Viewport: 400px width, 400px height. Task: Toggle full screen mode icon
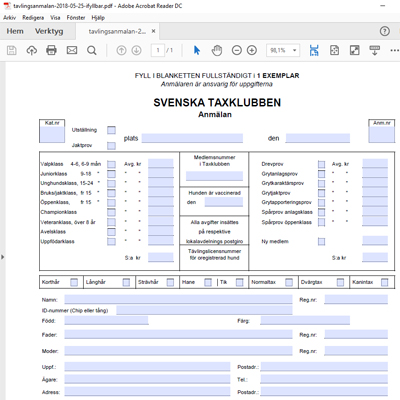click(354, 50)
